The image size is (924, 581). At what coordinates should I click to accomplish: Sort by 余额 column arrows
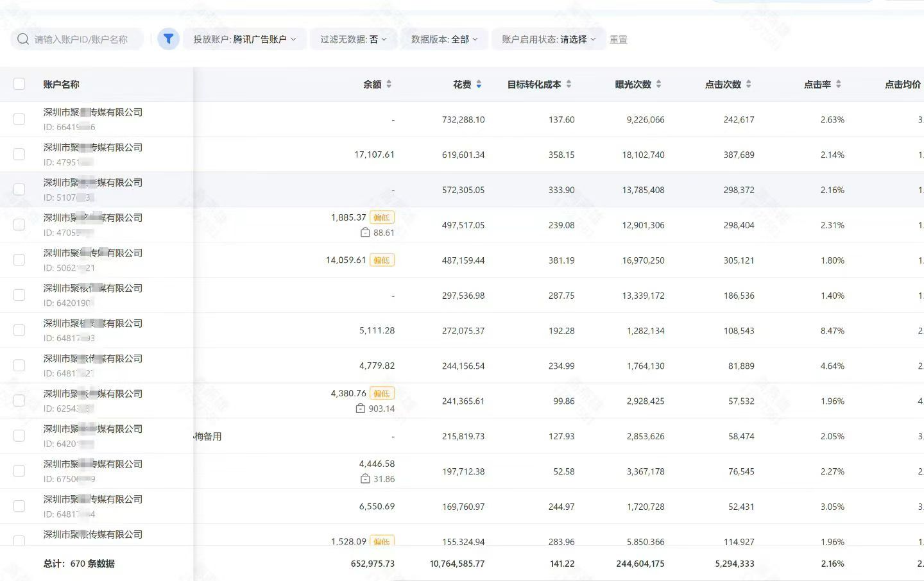(x=389, y=84)
